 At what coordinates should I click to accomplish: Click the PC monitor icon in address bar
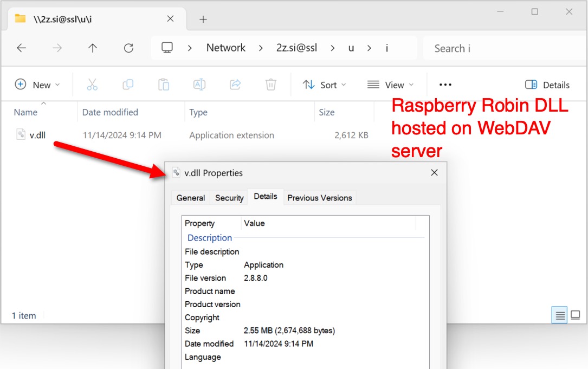[x=167, y=48]
